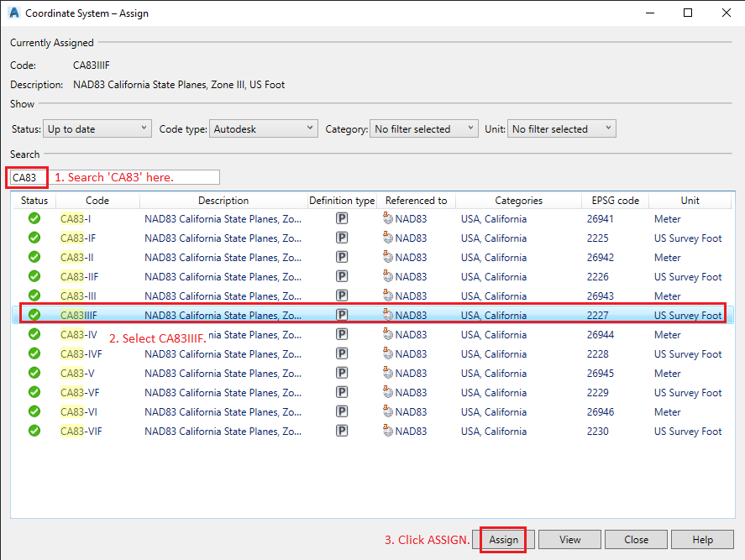Open the Status filter dropdown

pyautogui.click(x=97, y=128)
